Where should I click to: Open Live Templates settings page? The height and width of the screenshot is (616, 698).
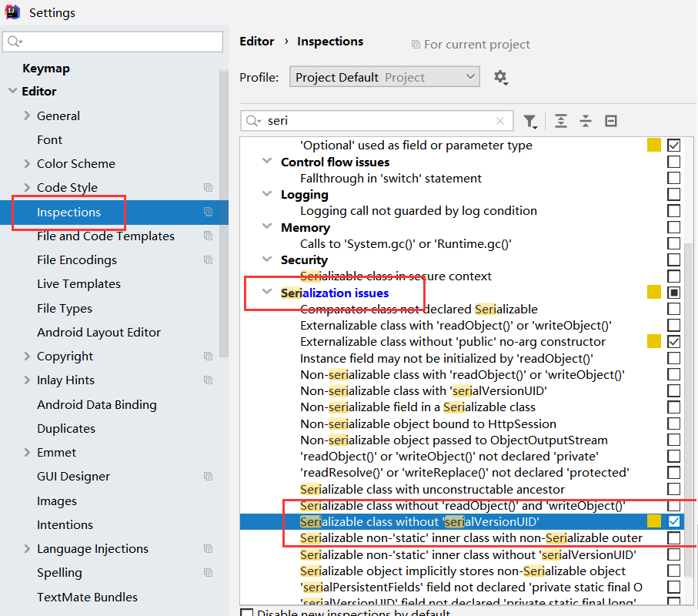click(x=78, y=284)
